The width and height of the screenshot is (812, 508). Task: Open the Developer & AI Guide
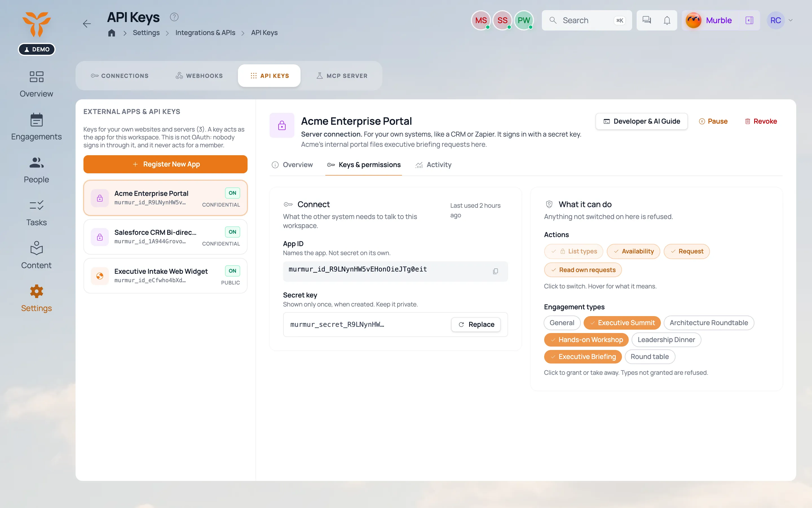click(x=641, y=121)
